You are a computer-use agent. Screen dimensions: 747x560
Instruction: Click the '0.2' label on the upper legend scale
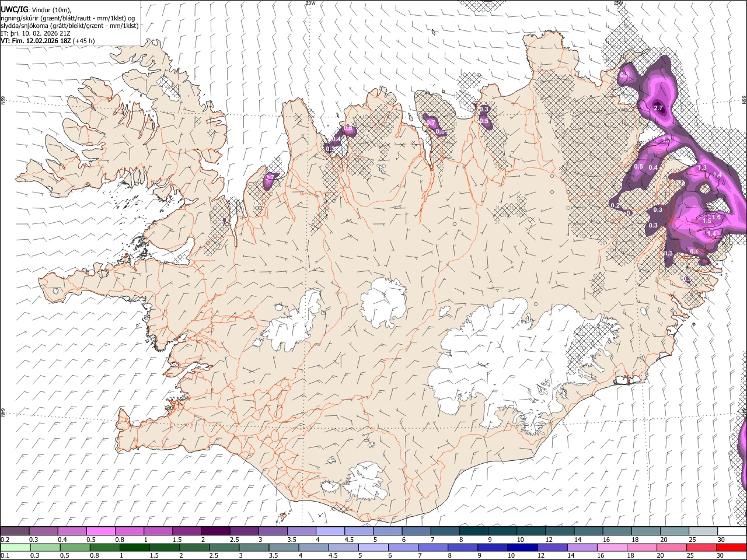5,540
